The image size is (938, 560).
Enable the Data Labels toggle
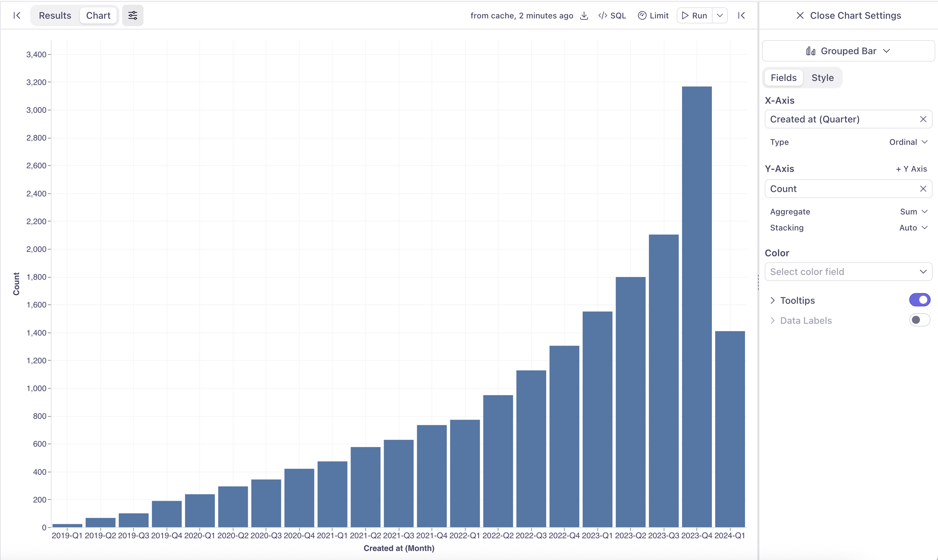[x=919, y=320]
